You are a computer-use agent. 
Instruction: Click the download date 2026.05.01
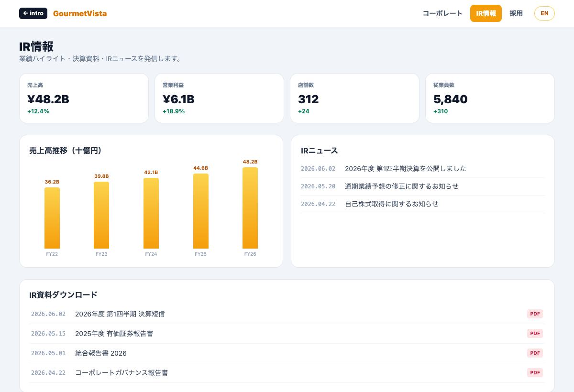pyautogui.click(x=48, y=353)
